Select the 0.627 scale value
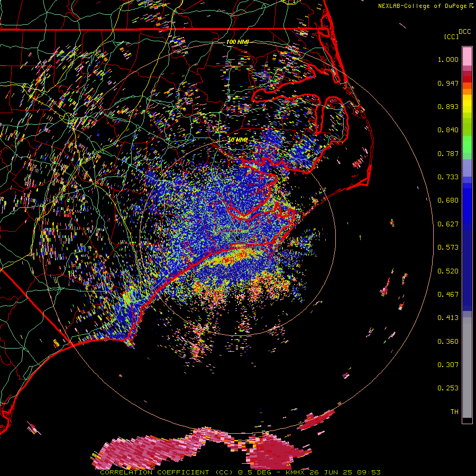This screenshot has width=476, height=476. pos(448,224)
